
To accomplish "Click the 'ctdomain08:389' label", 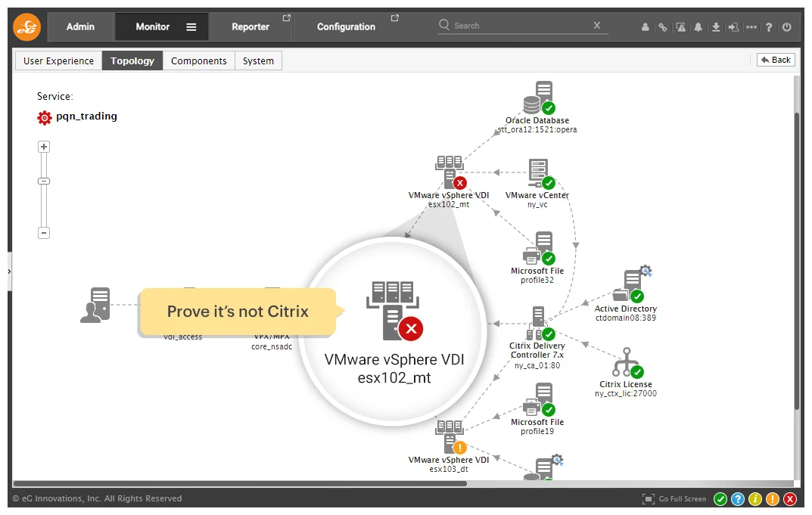I will tap(626, 318).
